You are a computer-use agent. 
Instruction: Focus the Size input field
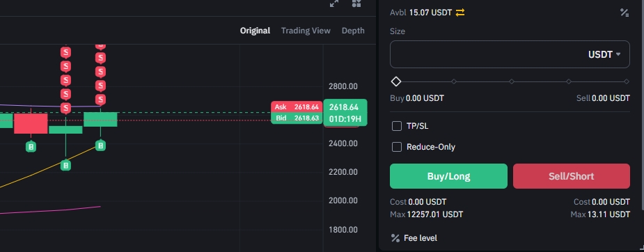(x=510, y=54)
